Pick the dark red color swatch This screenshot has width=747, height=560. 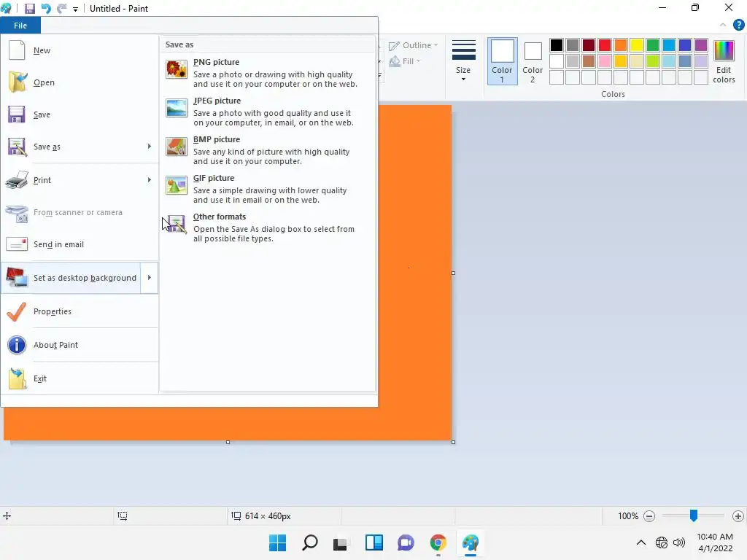pos(589,45)
